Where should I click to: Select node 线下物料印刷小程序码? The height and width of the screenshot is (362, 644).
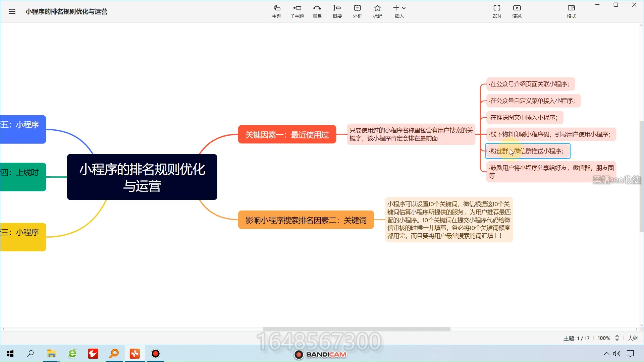click(x=551, y=134)
